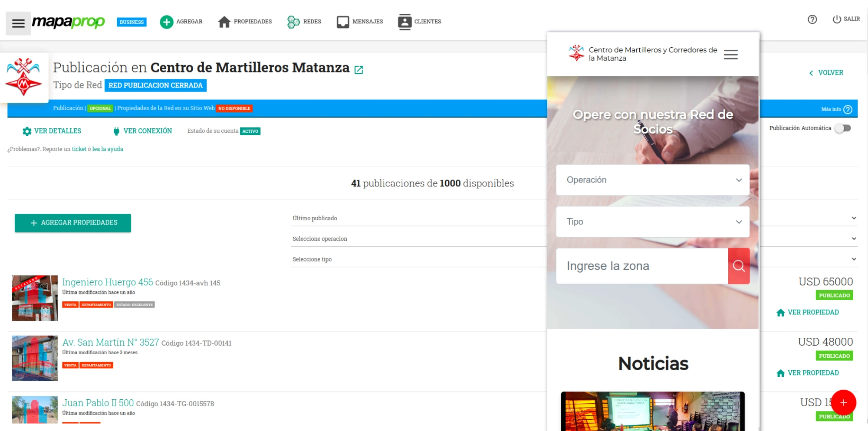Image resolution: width=868 pixels, height=431 pixels.
Task: Open Propiedades from the top navigation
Action: click(245, 22)
